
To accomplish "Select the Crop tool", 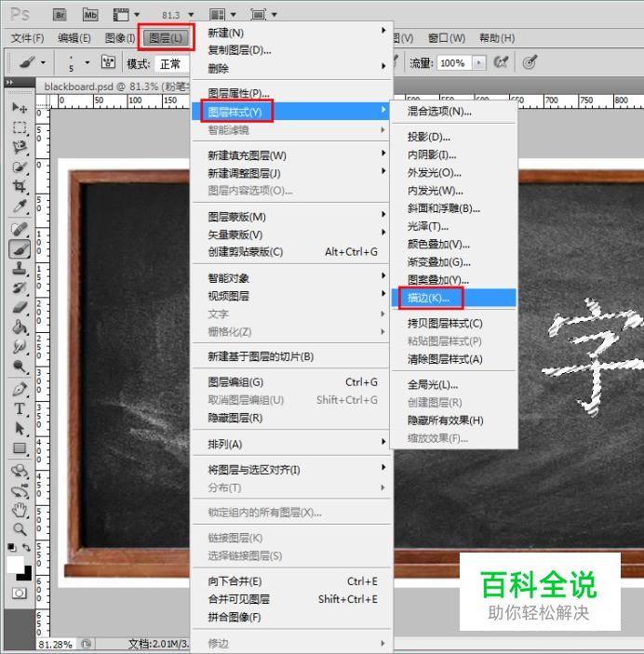I will [20, 186].
